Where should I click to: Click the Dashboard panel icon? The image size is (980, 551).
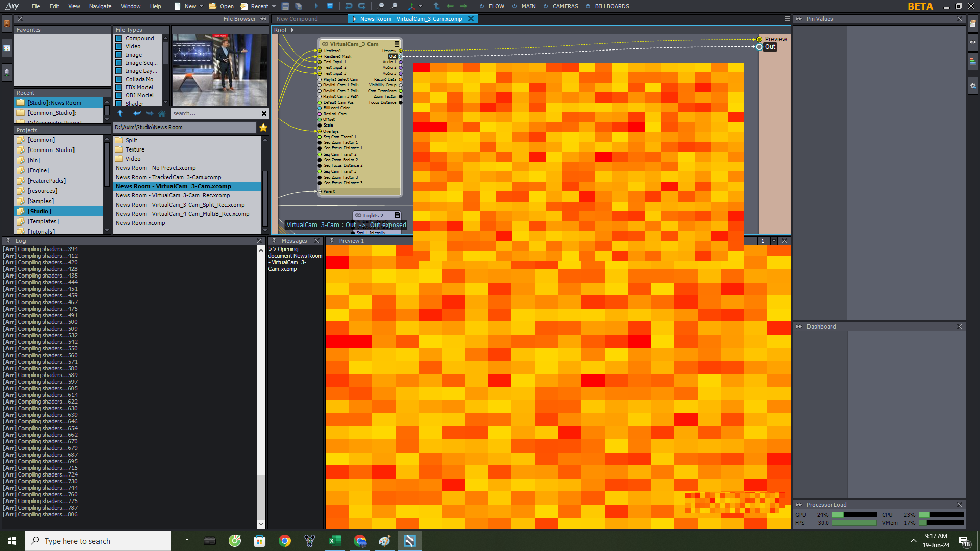pyautogui.click(x=800, y=327)
